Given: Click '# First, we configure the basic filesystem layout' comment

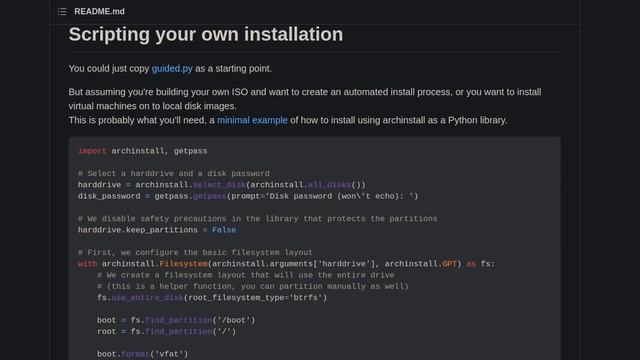Looking at the screenshot, I should tap(195, 253).
